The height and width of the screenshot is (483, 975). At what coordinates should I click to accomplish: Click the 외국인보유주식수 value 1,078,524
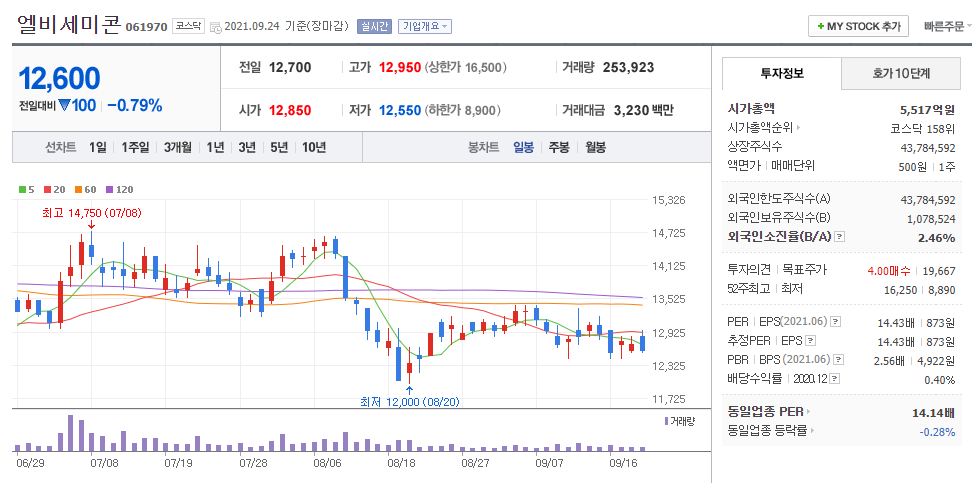click(931, 219)
